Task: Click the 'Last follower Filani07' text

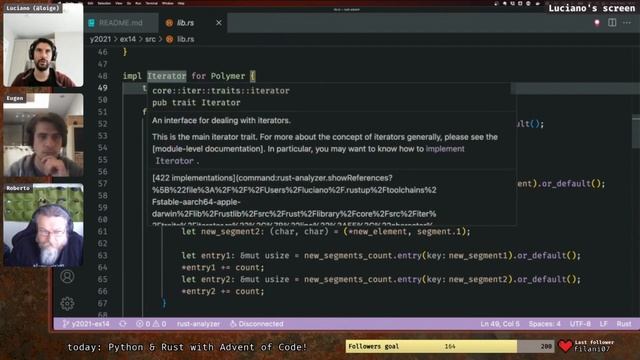Action: pyautogui.click(x=594, y=346)
